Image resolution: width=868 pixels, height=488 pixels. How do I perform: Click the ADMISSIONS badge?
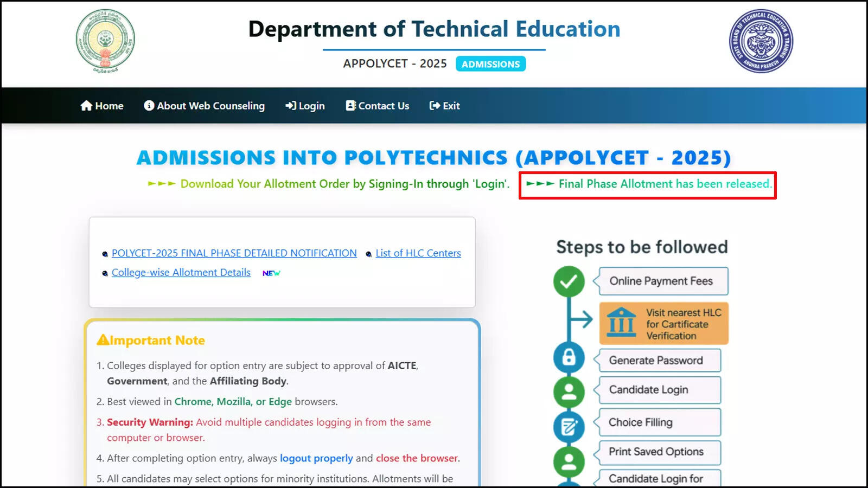(x=490, y=64)
